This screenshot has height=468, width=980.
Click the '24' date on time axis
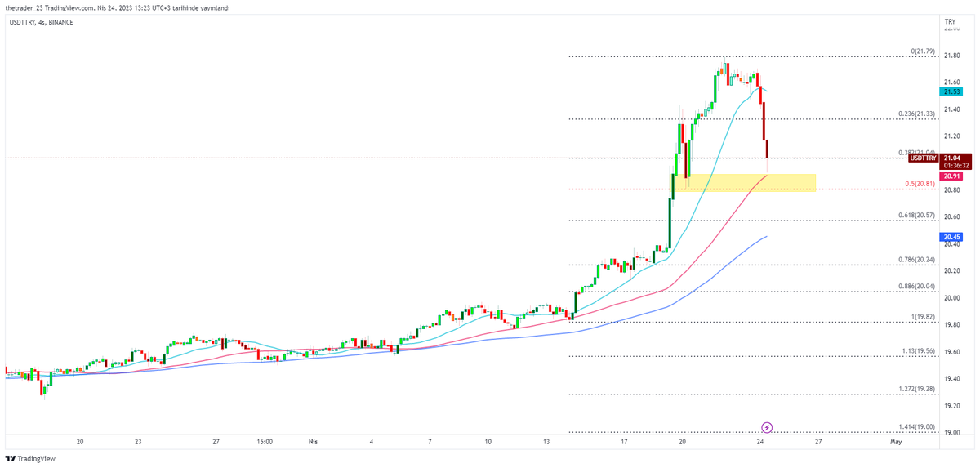pyautogui.click(x=759, y=442)
